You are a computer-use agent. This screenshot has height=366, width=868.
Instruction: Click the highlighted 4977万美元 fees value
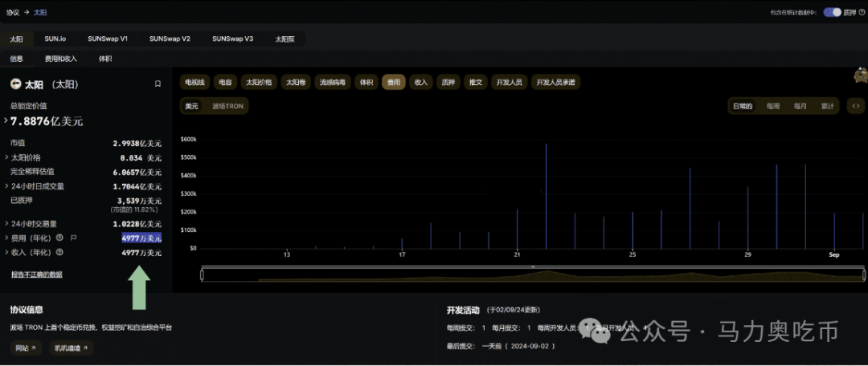tap(141, 238)
